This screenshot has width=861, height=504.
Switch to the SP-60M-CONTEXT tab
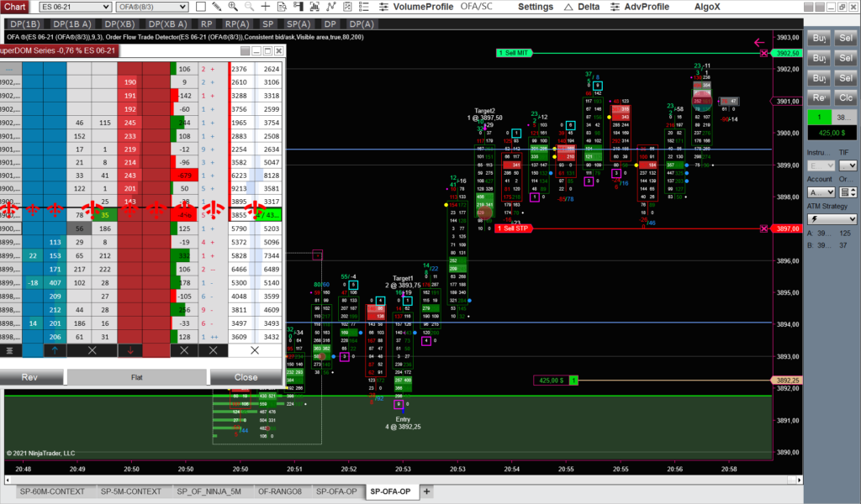coord(52,491)
